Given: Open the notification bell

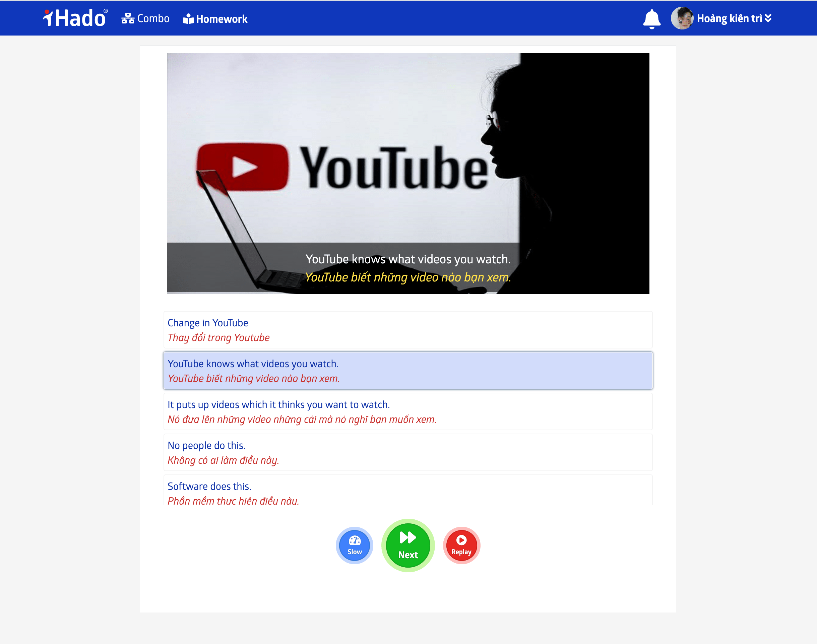Looking at the screenshot, I should pyautogui.click(x=651, y=19).
